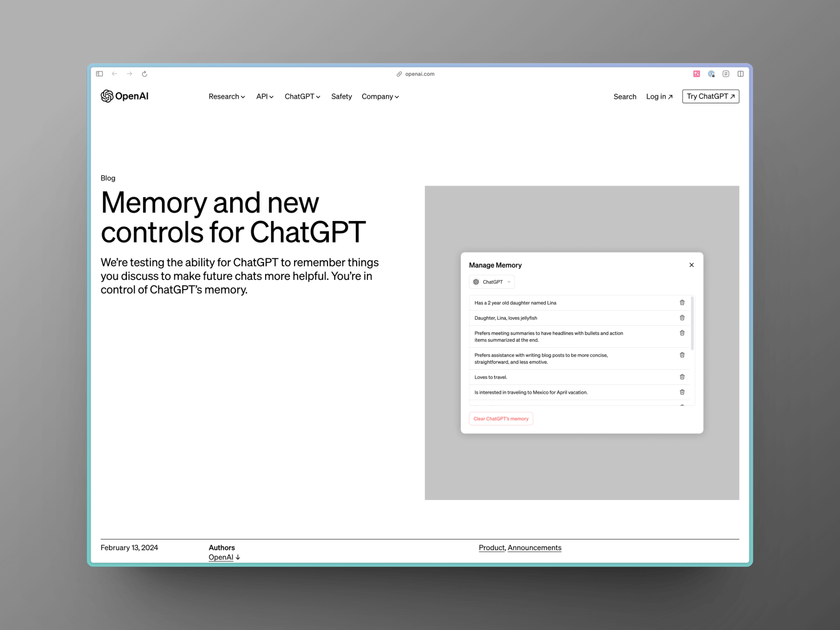Viewport: 840px width, 630px height.
Task: Click the 'Authors' label
Action: click(222, 548)
